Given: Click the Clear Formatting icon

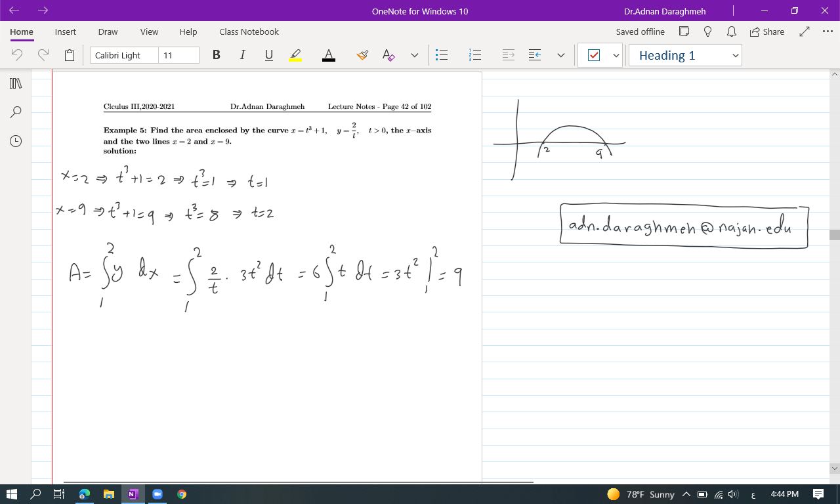Looking at the screenshot, I should point(388,55).
